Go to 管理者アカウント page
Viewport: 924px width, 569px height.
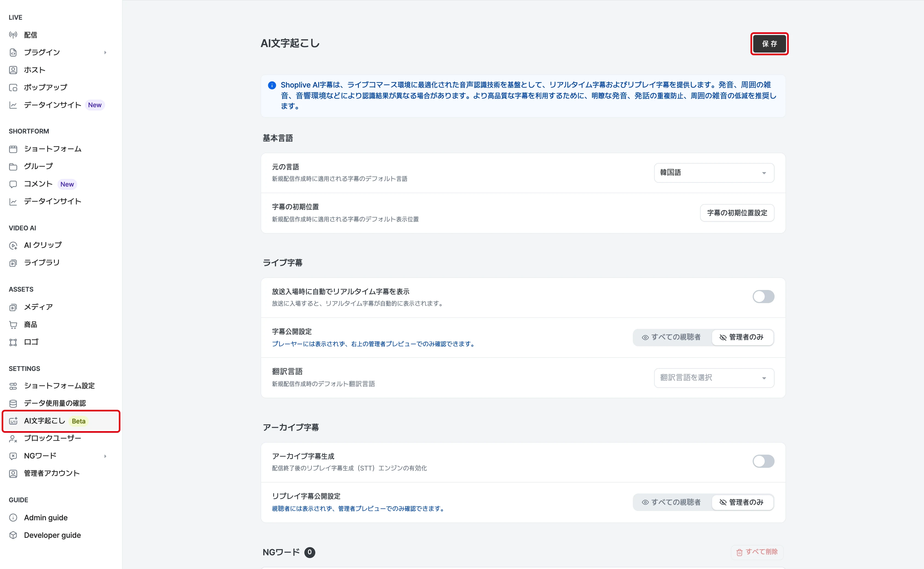click(x=51, y=474)
